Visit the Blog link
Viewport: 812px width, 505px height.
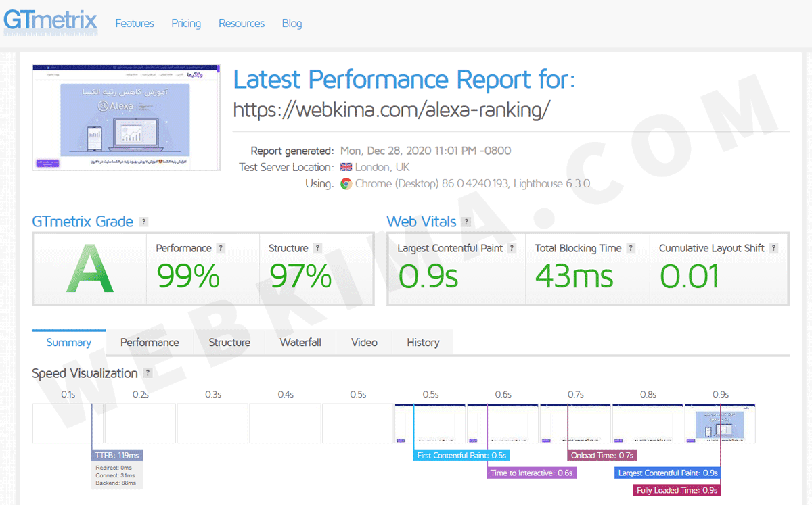292,23
